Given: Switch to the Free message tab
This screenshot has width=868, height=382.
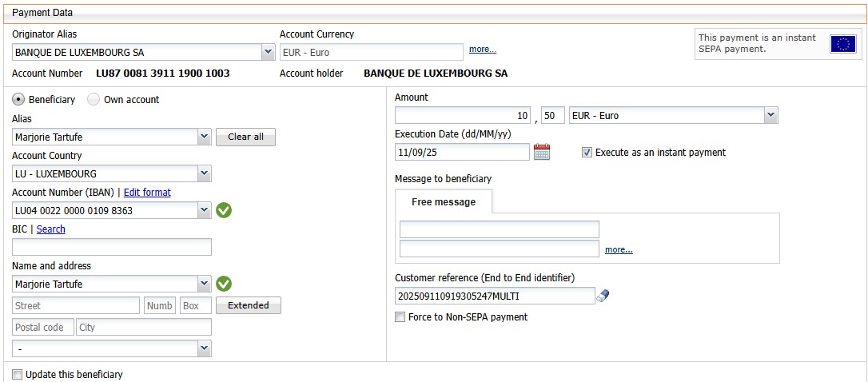Looking at the screenshot, I should 444,202.
